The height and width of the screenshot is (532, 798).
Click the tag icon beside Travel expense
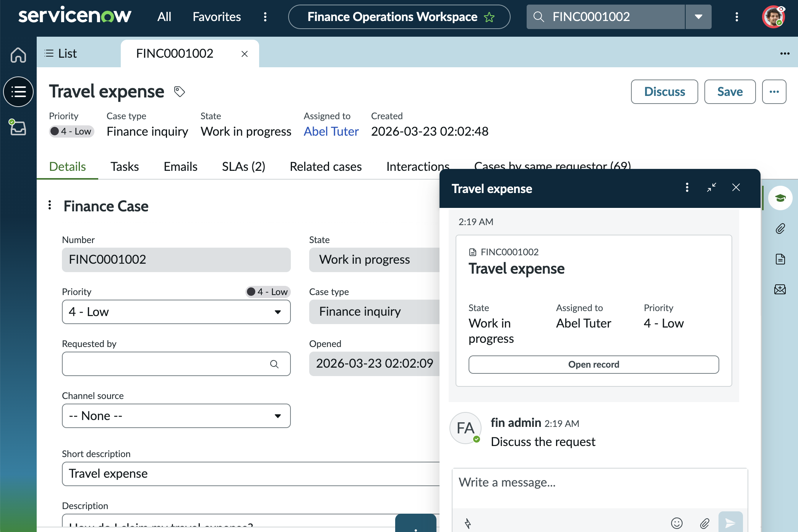(x=180, y=92)
